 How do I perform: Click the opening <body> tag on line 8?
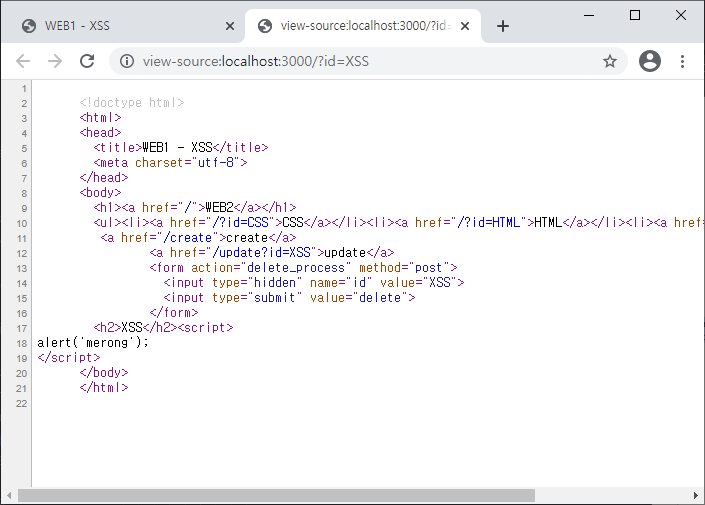[100, 192]
